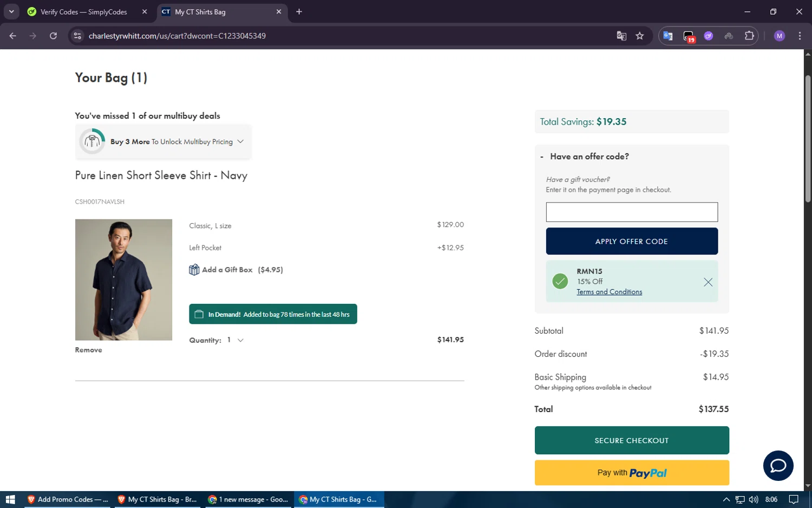Viewport: 812px width, 508px height.
Task: Switch to My CT Shirts Bag Brave taskbar window
Action: [158, 499]
